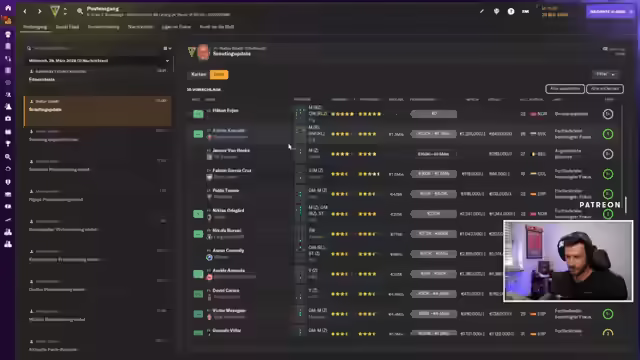Open the Home icon in the sidebar

[8, 8]
